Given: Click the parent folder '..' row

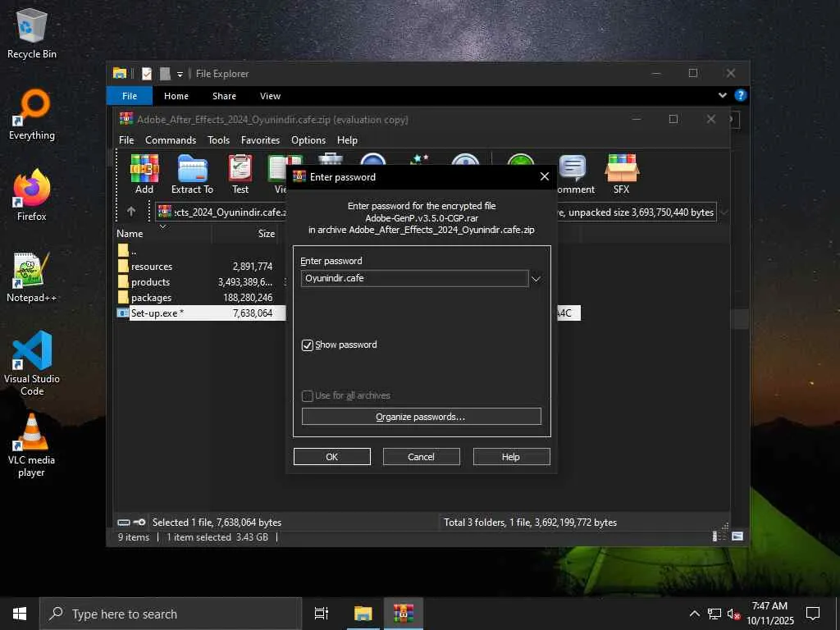Looking at the screenshot, I should click(200, 251).
